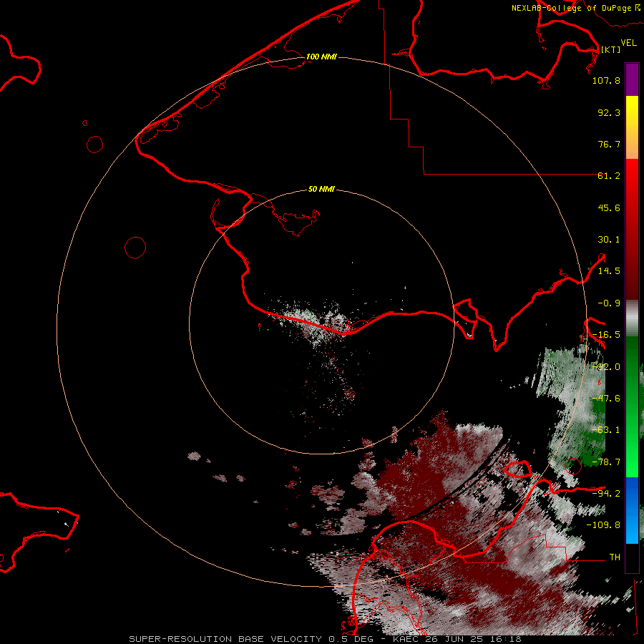Click the 30.1 velocity scale value
The height and width of the screenshot is (644, 644).
[x=609, y=240]
